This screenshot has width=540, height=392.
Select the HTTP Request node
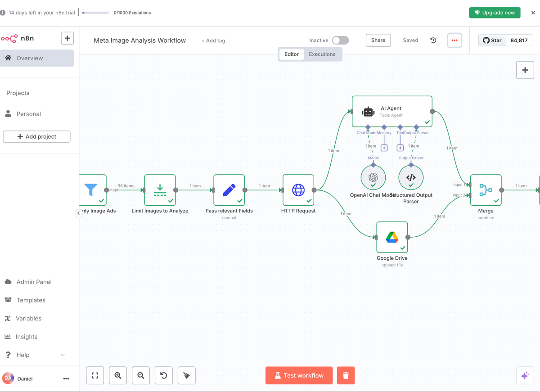pyautogui.click(x=298, y=190)
